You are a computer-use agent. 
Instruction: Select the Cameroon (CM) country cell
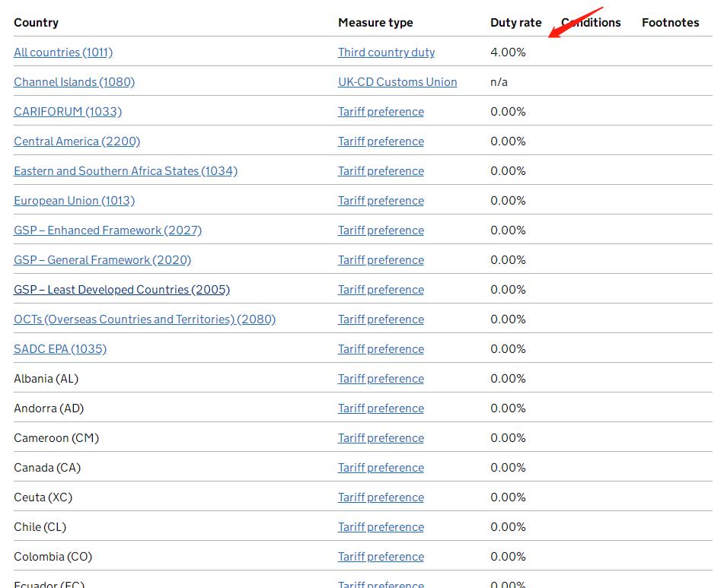coord(56,437)
